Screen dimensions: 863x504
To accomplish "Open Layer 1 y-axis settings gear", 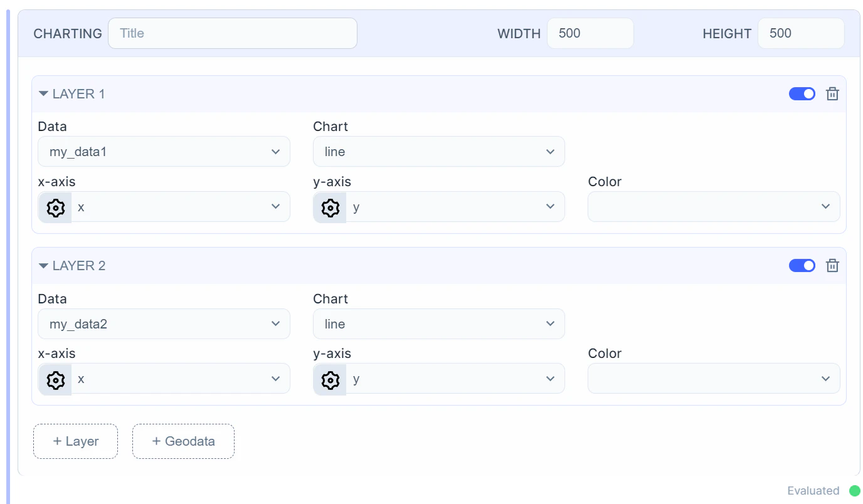I will click(x=331, y=207).
